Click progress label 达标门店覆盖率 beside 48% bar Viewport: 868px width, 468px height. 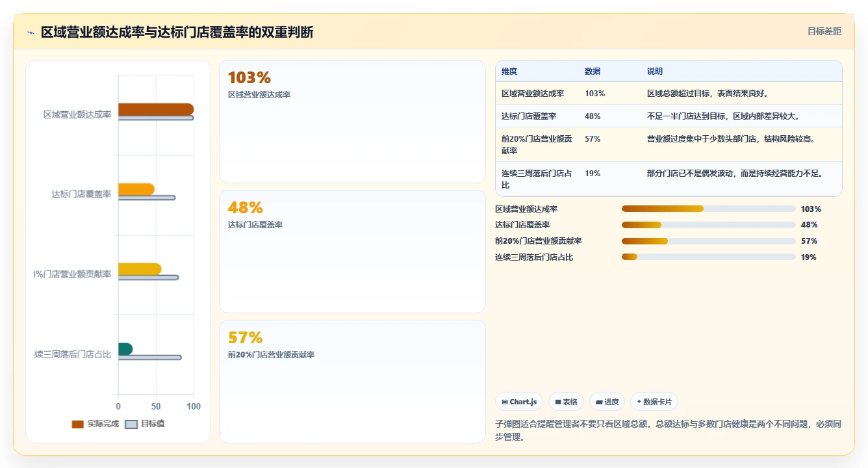[522, 225]
